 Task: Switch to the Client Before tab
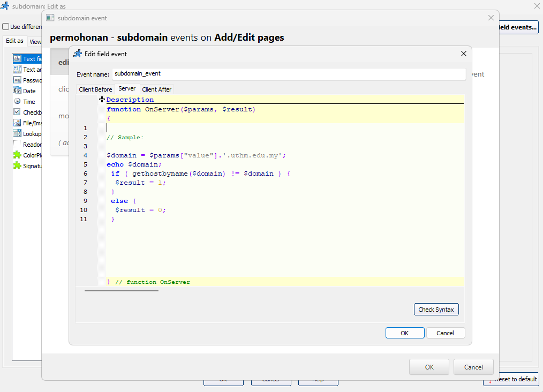point(95,89)
